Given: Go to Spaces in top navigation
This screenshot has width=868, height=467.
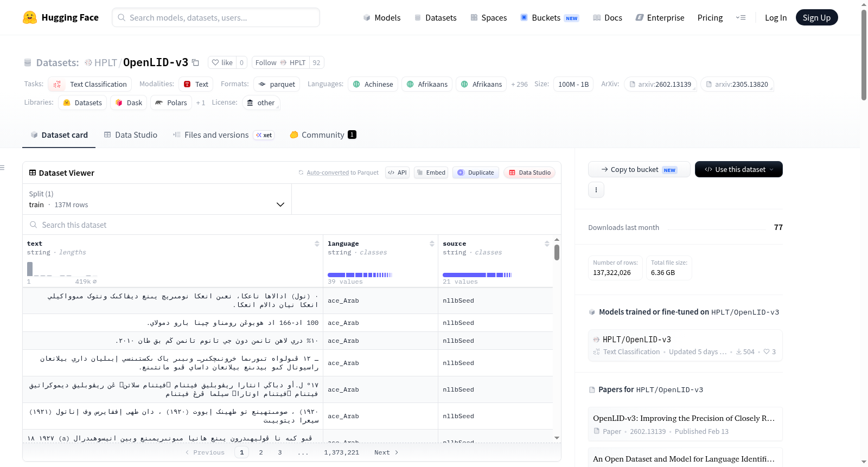Looking at the screenshot, I should 488,17.
